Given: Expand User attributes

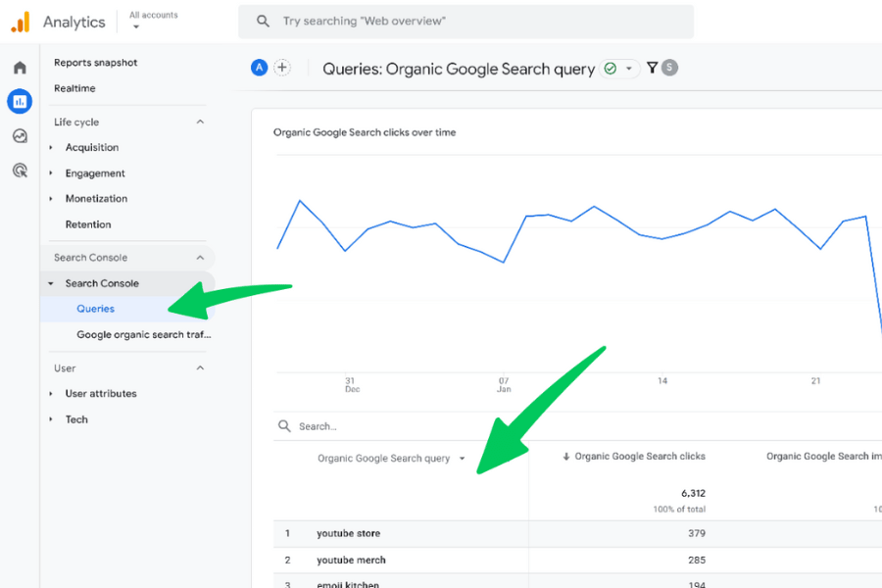Looking at the screenshot, I should [51, 394].
